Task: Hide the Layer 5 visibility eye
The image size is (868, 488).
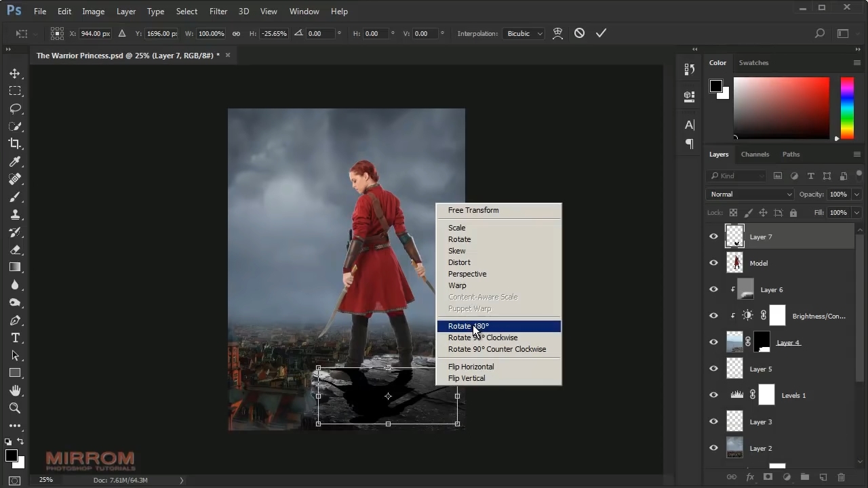Action: coord(713,369)
